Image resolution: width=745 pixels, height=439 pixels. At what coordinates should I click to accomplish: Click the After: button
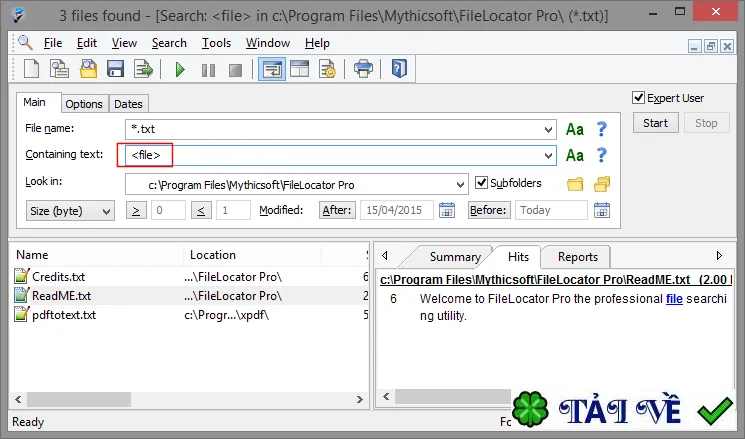tap(337, 210)
